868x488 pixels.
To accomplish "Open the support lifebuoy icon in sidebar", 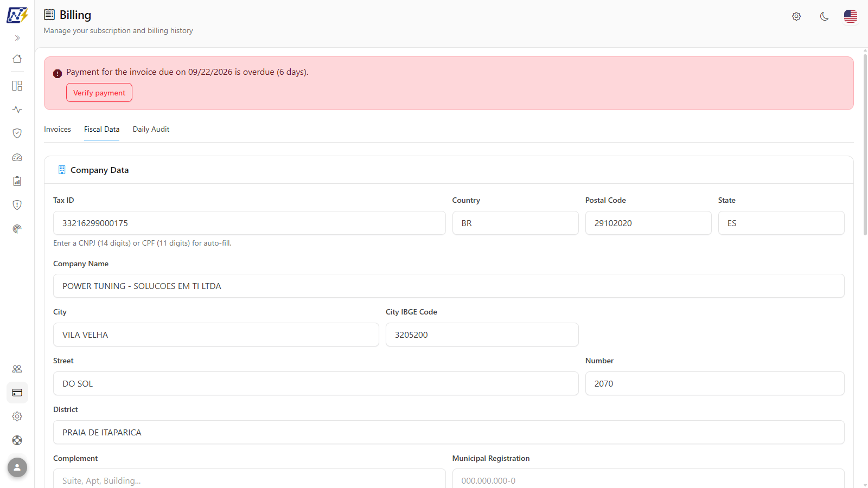I will point(17,440).
